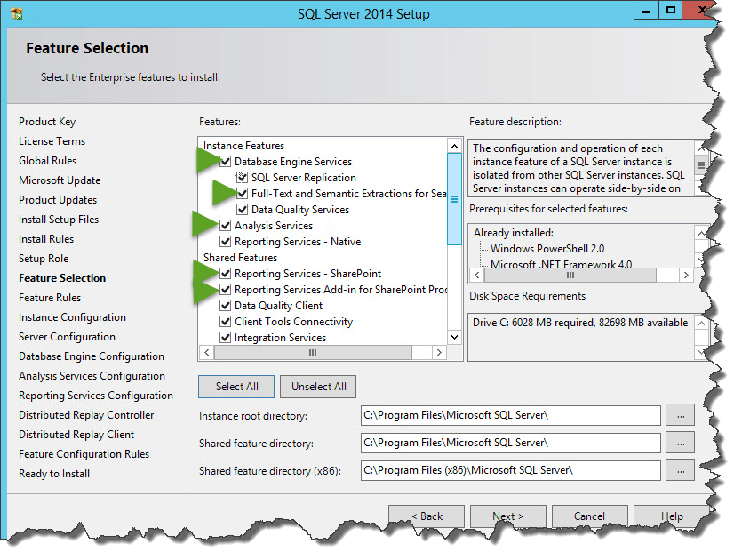Disable the Data Quality Client feature
742x560 pixels.
point(226,306)
